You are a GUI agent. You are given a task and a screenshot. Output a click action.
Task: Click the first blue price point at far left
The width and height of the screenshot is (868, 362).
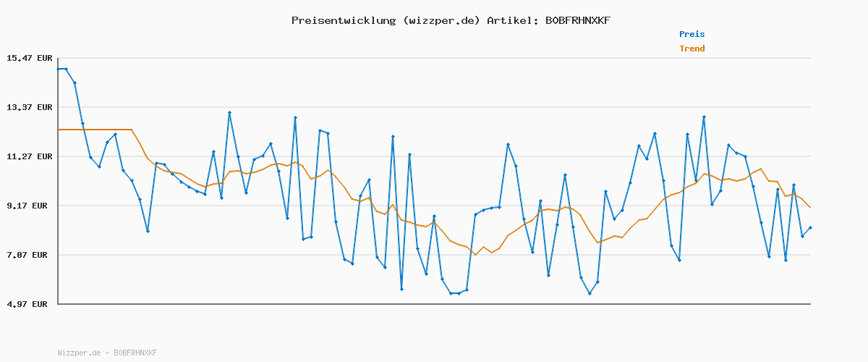pyautogui.click(x=59, y=69)
